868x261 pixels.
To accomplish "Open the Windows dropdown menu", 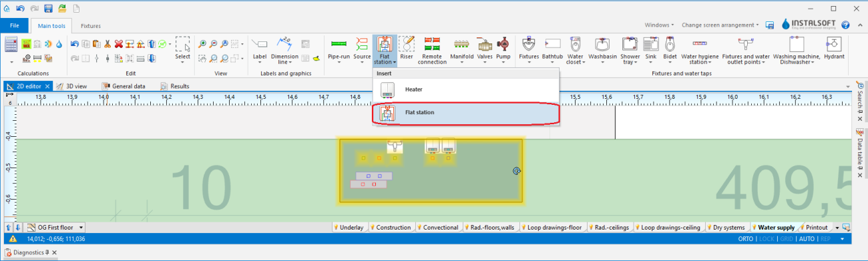I will (659, 25).
